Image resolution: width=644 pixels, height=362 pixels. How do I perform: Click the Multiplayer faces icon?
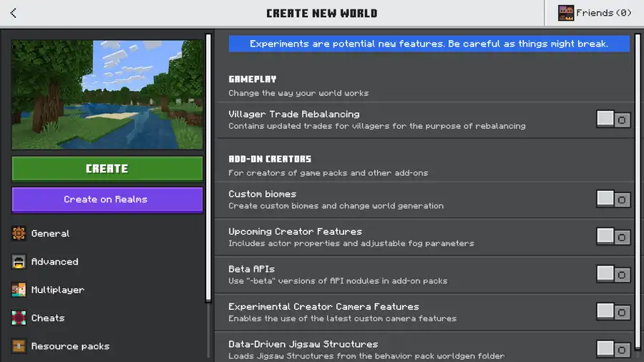tap(19, 290)
